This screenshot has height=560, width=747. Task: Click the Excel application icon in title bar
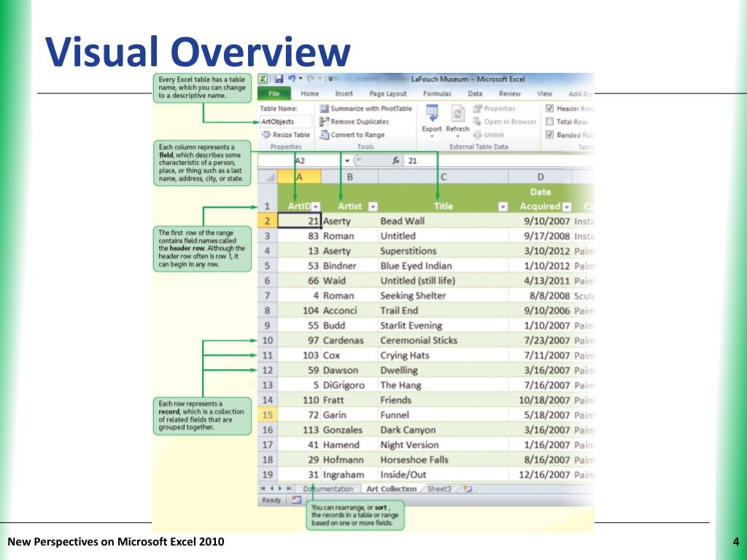click(x=263, y=79)
